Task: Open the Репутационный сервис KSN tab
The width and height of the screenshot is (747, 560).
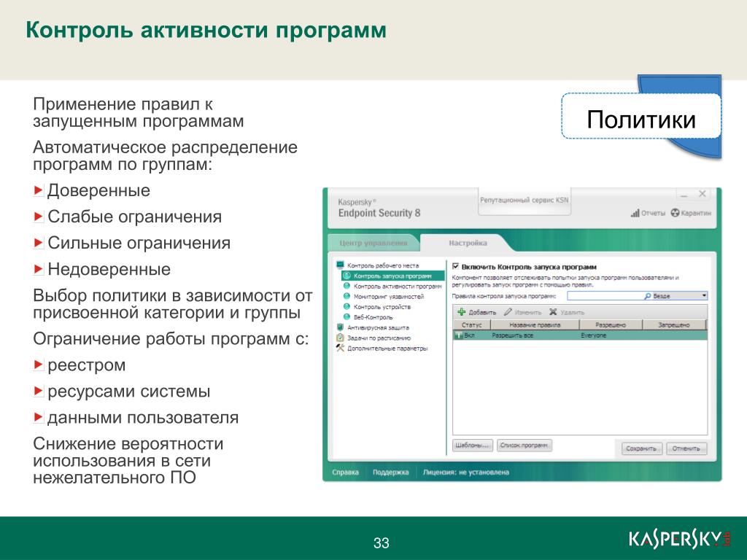Action: 524,200
